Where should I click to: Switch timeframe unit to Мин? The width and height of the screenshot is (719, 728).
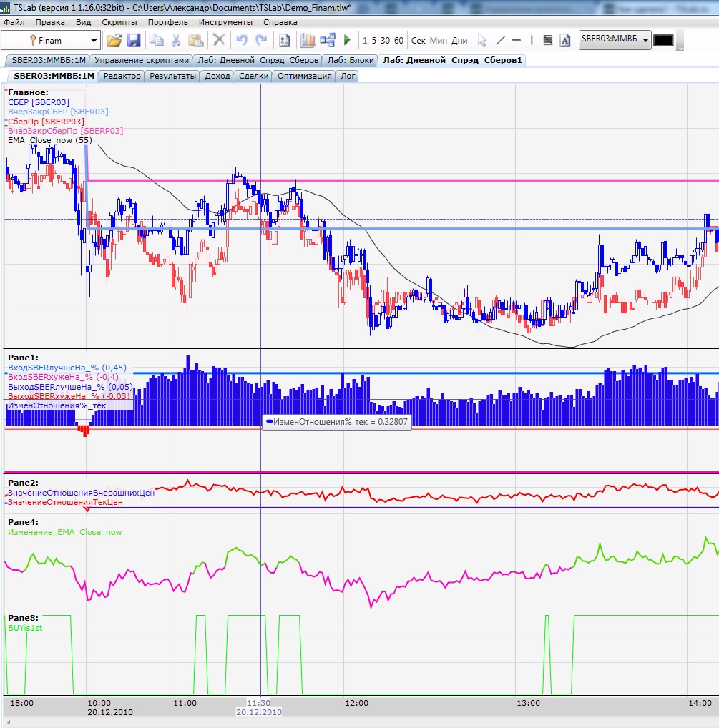[x=439, y=41]
